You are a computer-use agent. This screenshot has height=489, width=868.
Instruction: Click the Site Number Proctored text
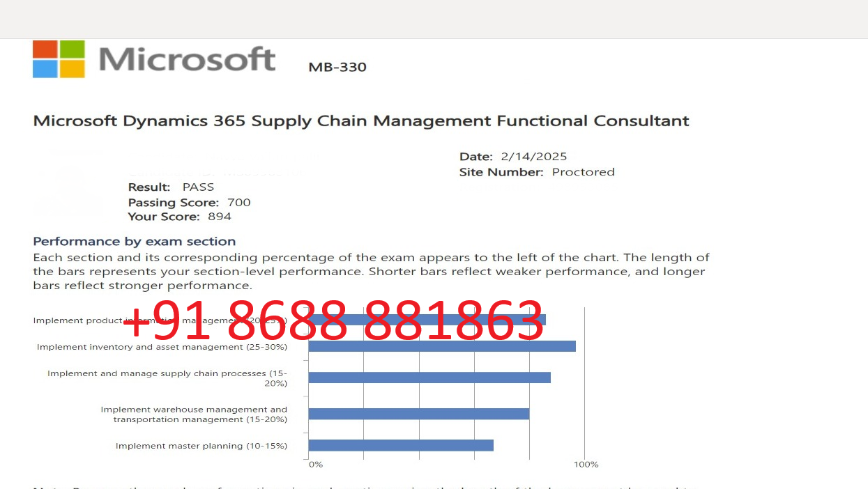tap(537, 172)
